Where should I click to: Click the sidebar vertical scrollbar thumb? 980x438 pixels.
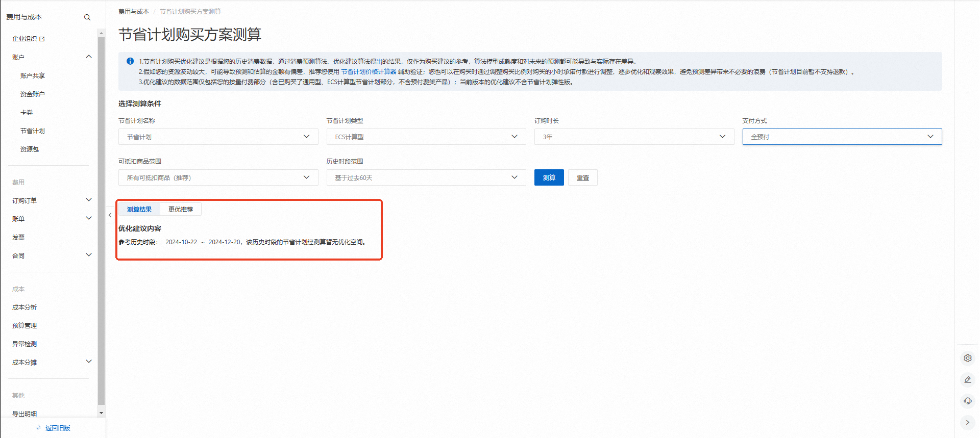tap(101, 221)
